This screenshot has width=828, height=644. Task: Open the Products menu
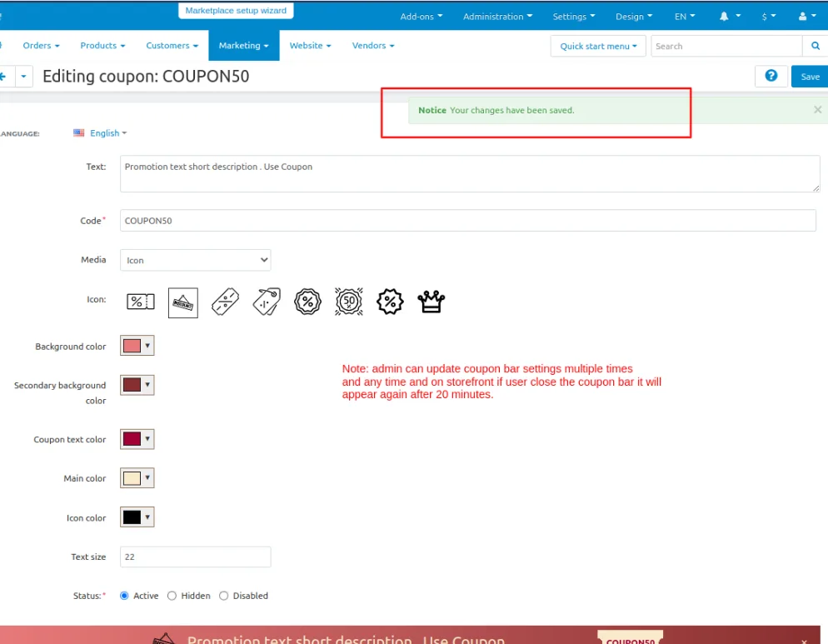(102, 46)
